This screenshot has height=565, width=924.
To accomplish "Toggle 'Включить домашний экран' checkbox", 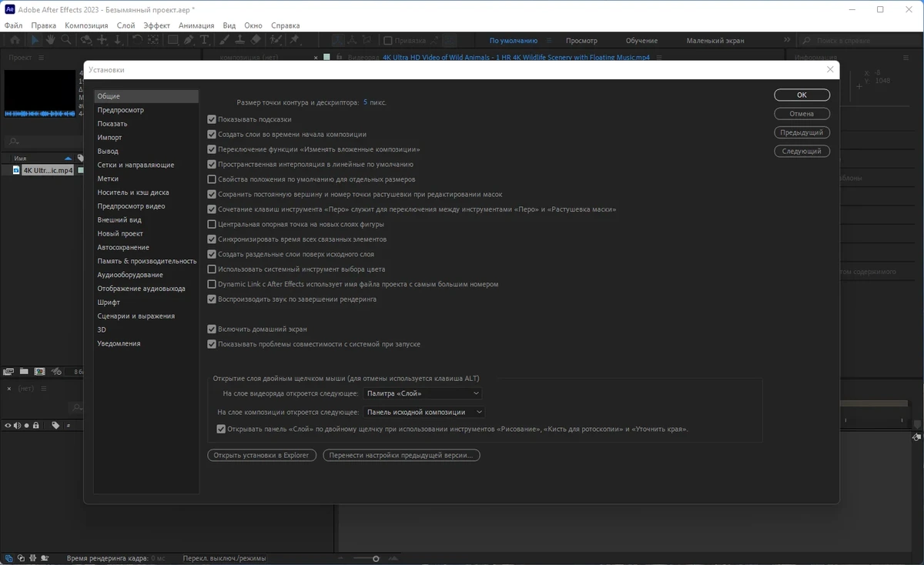I will (212, 329).
